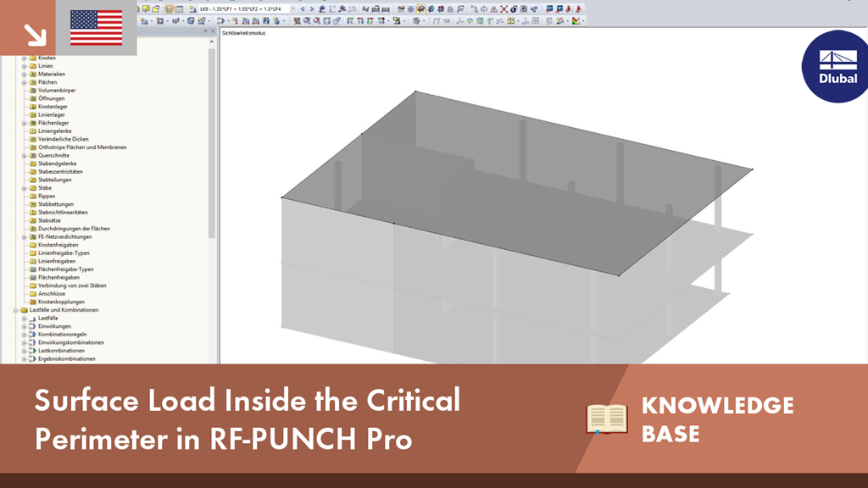This screenshot has width=868, height=488.
Task: Click the view in Z direction icon
Action: 370,21
